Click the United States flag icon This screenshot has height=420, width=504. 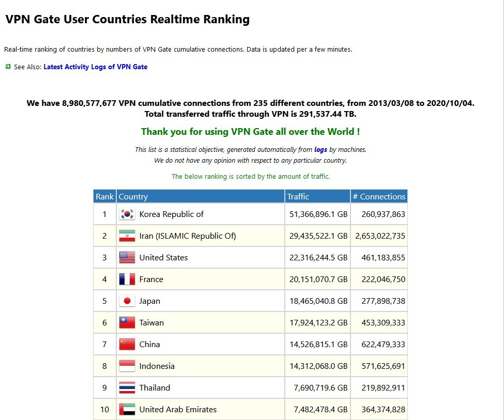click(x=127, y=258)
